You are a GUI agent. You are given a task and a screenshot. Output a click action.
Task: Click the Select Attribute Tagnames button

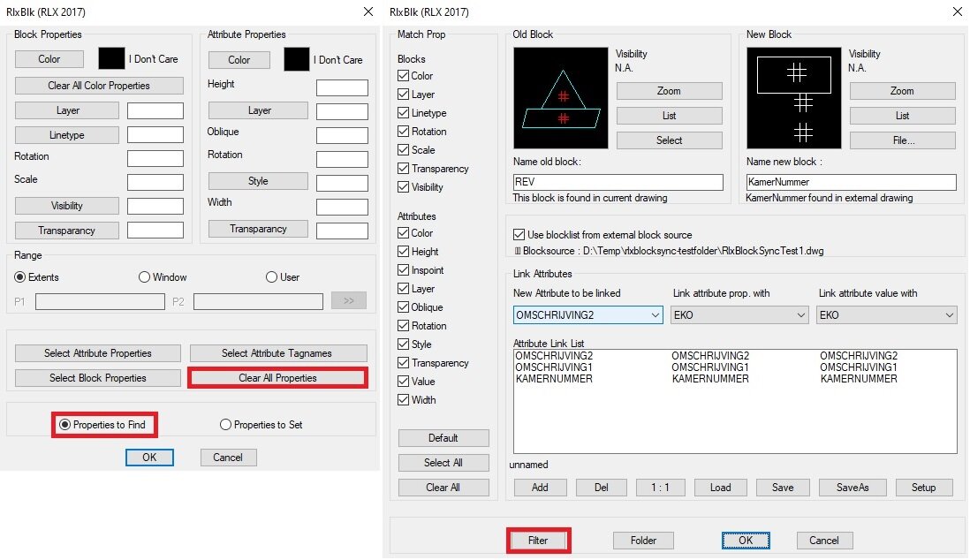(277, 353)
